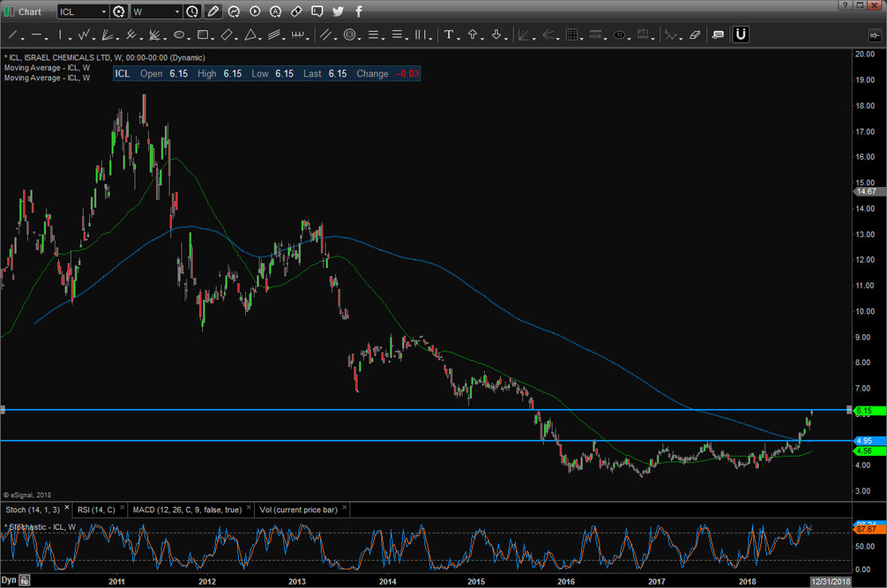
Task: Expand the Fibonacci circles dropdown arrow
Action: [x=360, y=38]
